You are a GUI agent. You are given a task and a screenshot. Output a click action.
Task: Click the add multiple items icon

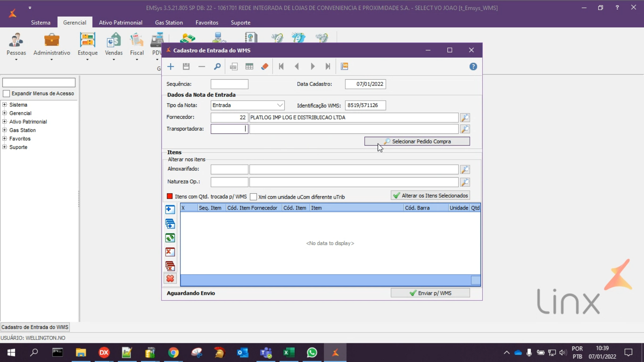(170, 224)
